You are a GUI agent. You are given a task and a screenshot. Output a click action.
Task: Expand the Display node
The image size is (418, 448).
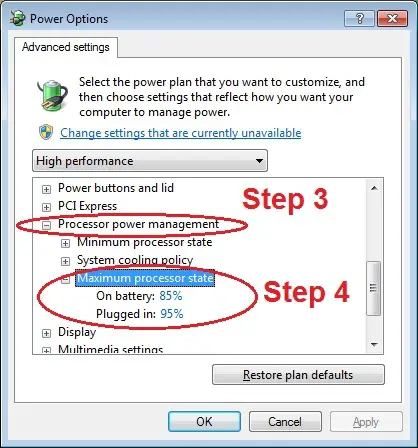click(46, 333)
